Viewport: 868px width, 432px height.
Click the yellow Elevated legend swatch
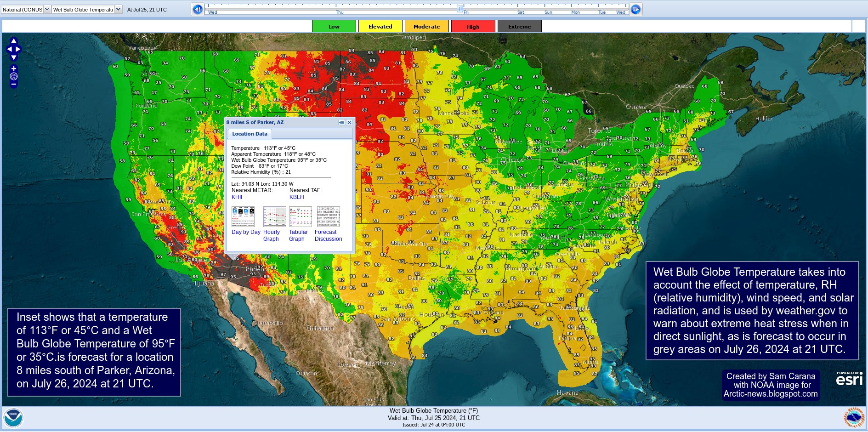point(380,26)
